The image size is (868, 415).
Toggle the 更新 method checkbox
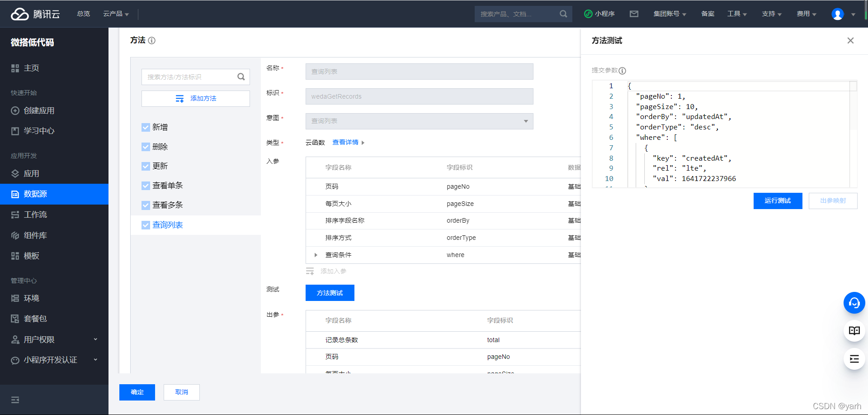[146, 167]
